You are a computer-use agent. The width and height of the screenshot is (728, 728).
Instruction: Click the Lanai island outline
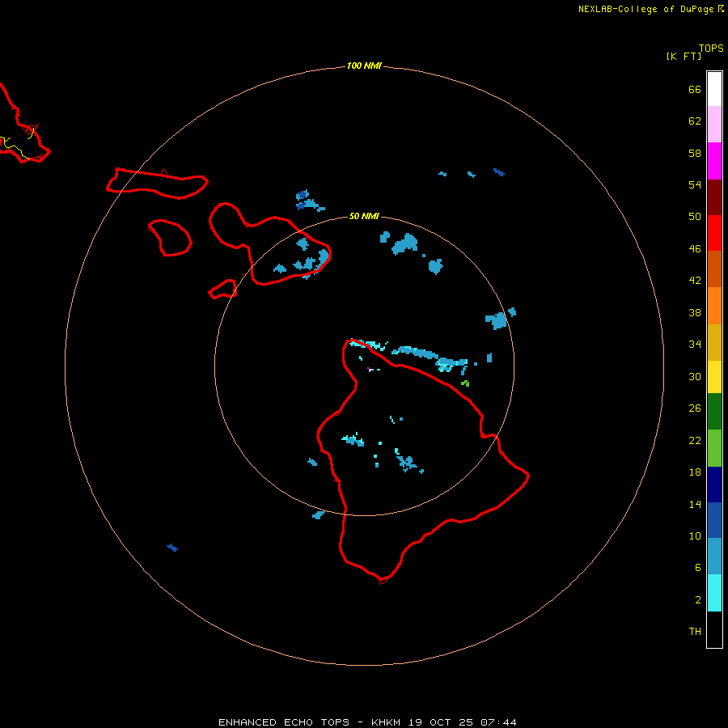point(170,238)
